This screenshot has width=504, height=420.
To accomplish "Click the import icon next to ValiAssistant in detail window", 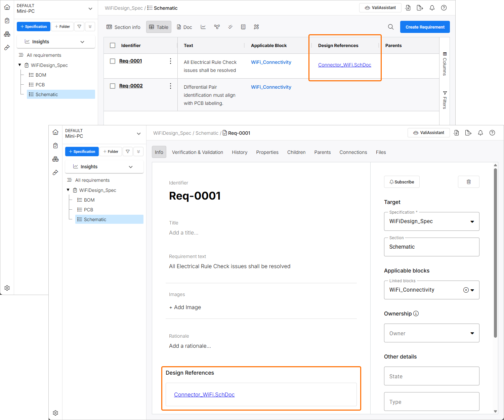I will point(456,133).
